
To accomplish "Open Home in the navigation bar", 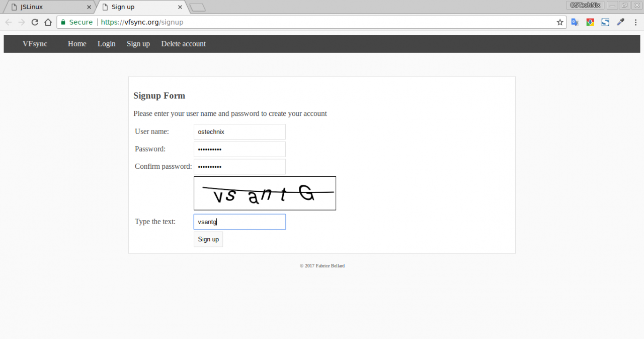I will pos(77,44).
